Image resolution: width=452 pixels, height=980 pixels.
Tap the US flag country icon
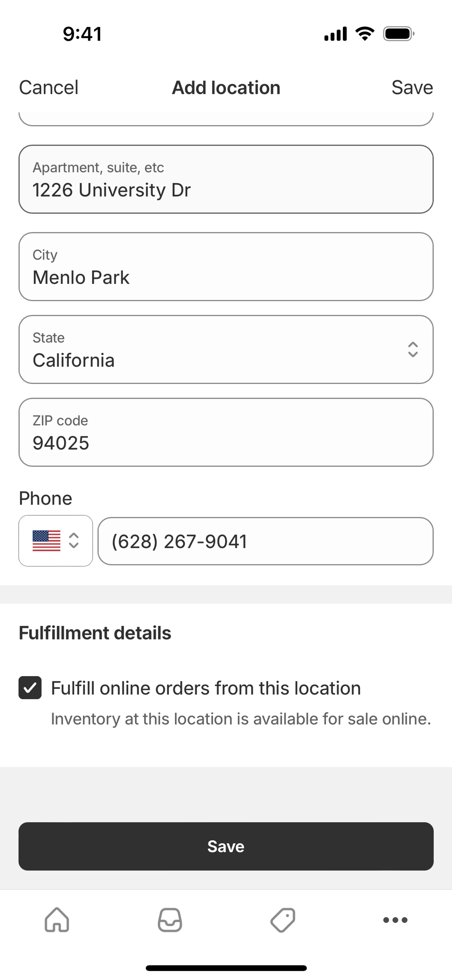pyautogui.click(x=46, y=541)
